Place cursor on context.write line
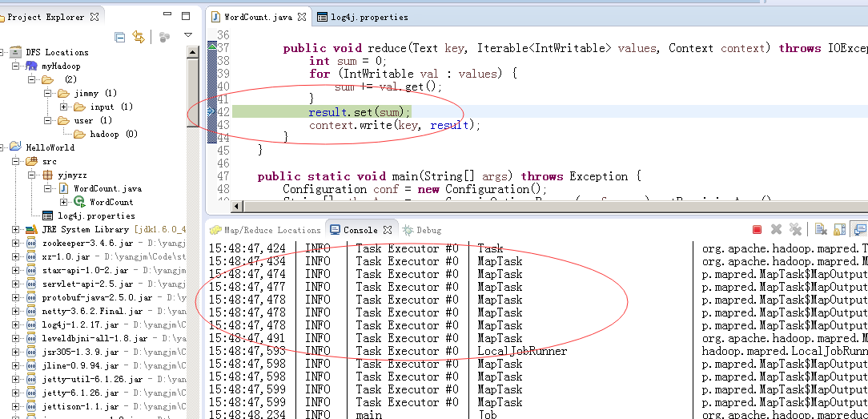The width and height of the screenshot is (868, 419). click(x=395, y=125)
